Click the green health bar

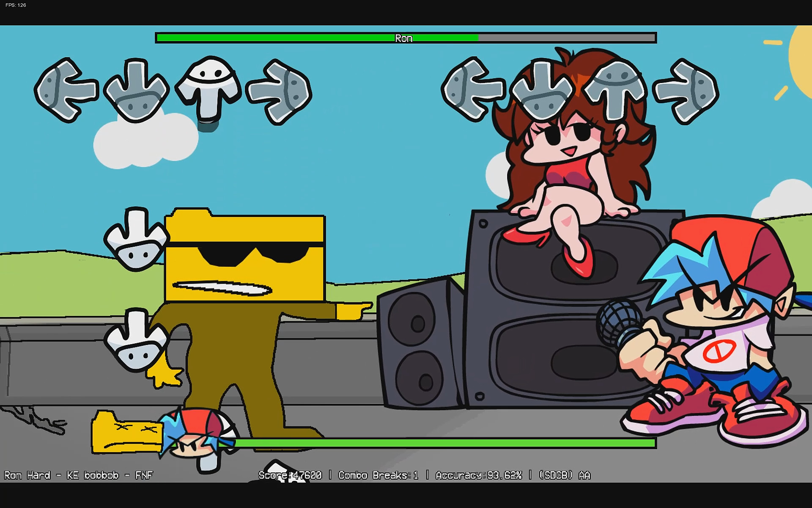444,443
